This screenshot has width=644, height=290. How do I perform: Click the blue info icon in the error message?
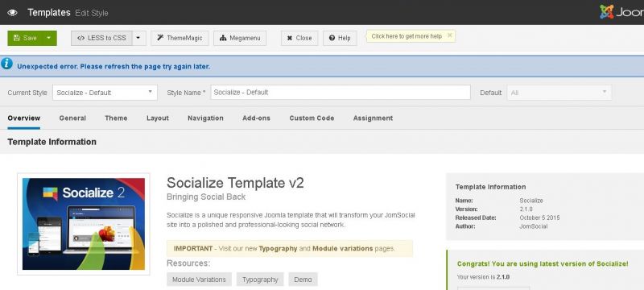pos(6,64)
